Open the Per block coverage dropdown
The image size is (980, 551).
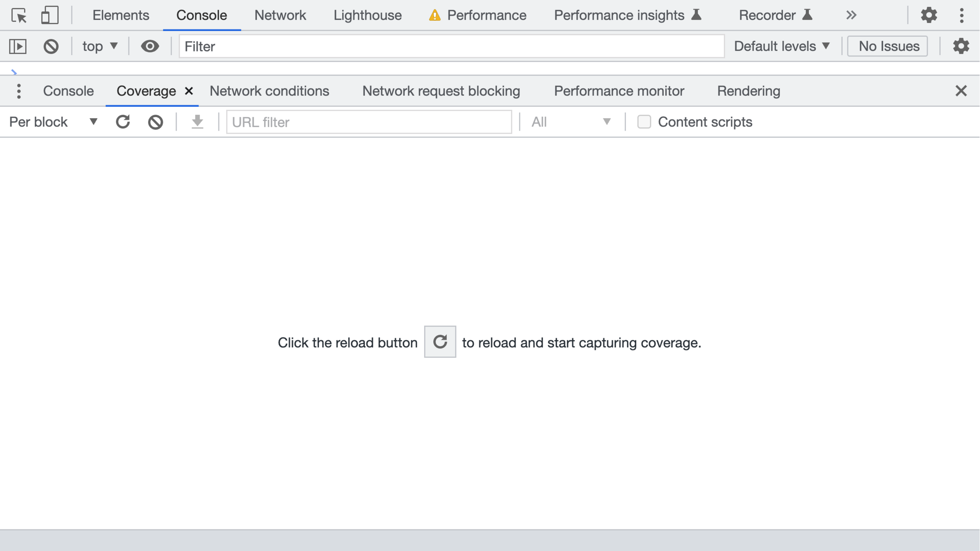coord(53,122)
